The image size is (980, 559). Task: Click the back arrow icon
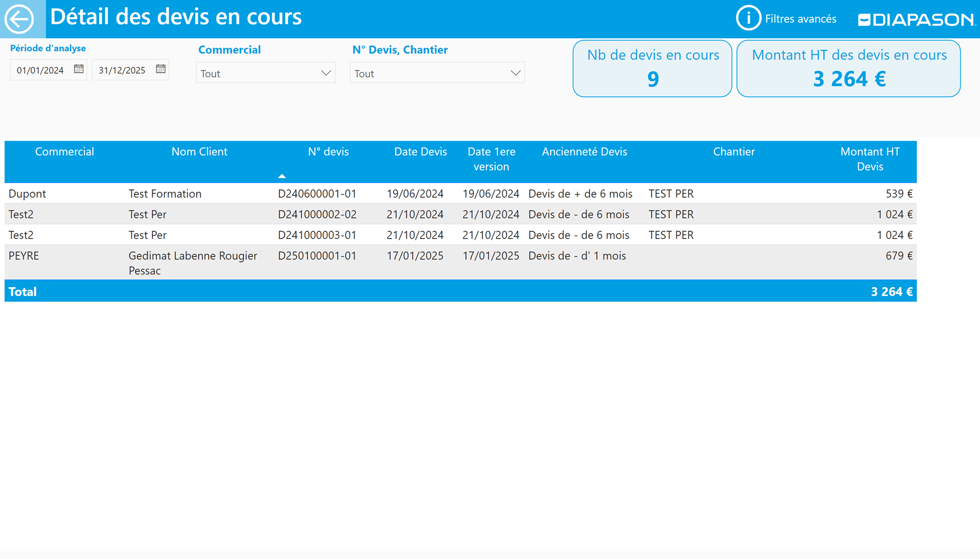[x=19, y=19]
